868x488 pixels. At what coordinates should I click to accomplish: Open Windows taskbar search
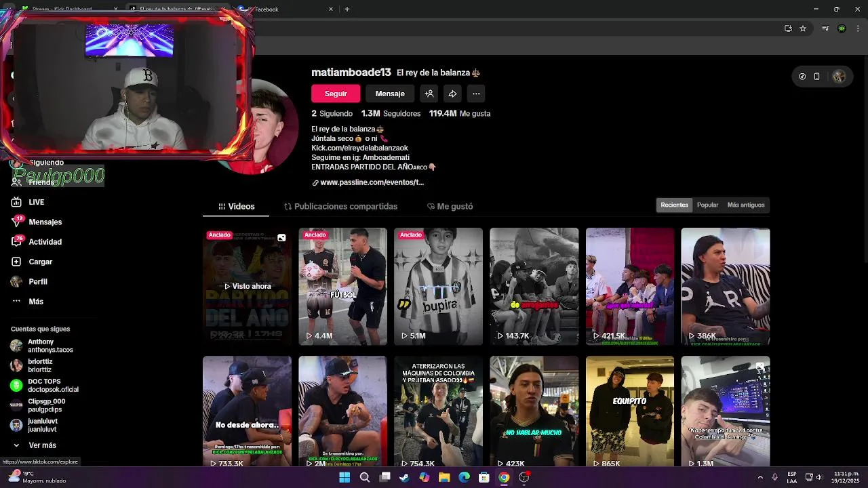[x=364, y=477]
